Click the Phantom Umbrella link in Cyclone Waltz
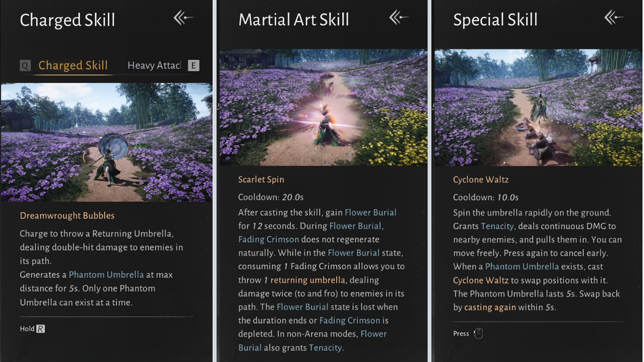The image size is (644, 362). (522, 266)
